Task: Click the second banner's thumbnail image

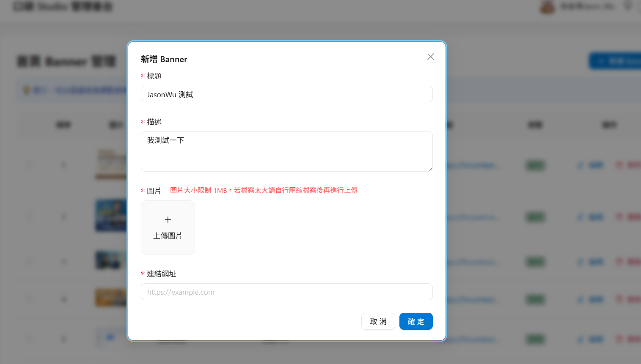Action: (x=111, y=216)
